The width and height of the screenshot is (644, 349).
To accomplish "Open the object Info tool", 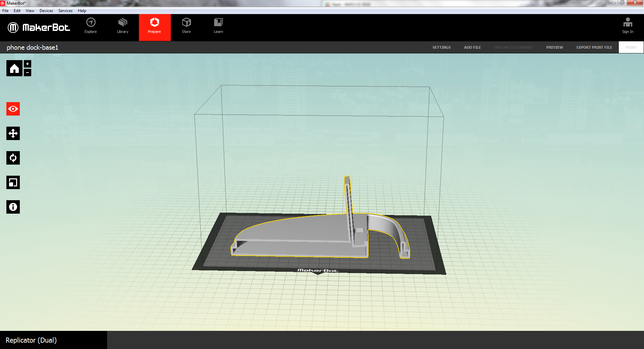I will click(x=13, y=207).
